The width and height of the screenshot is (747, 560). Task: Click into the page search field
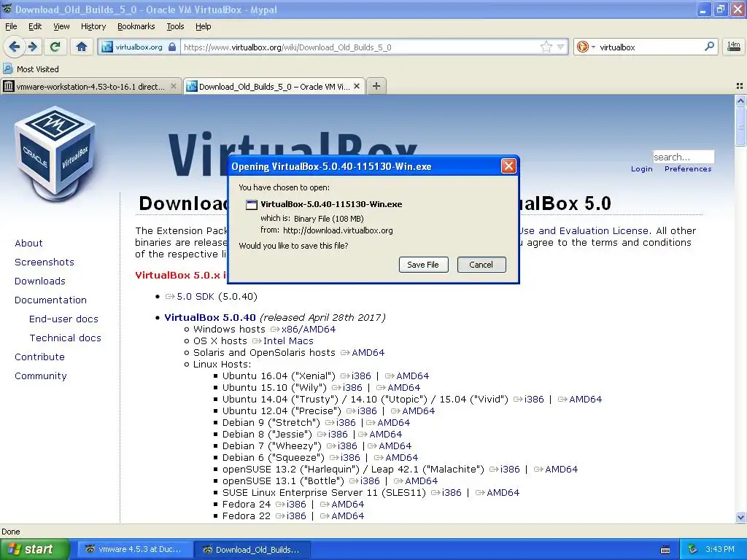coord(683,157)
